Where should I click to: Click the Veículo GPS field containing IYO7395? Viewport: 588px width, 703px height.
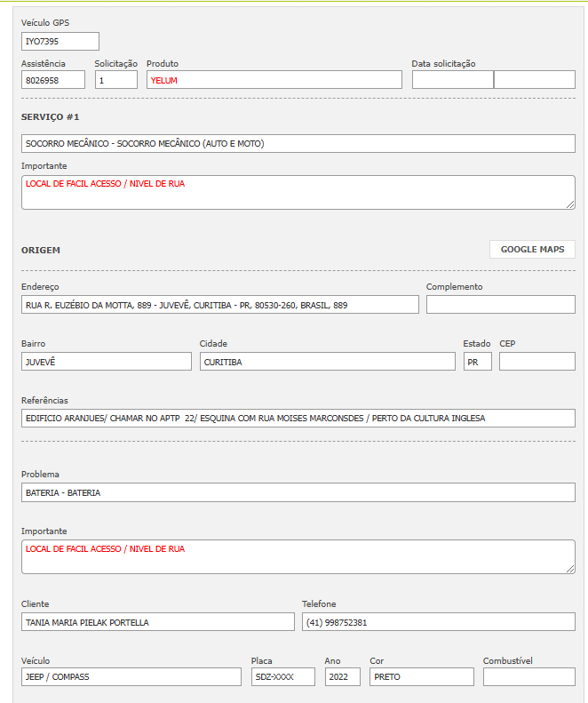click(x=60, y=42)
